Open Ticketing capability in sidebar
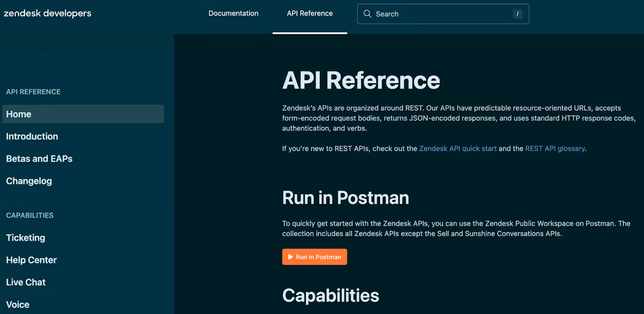Image resolution: width=644 pixels, height=314 pixels. pos(26,238)
